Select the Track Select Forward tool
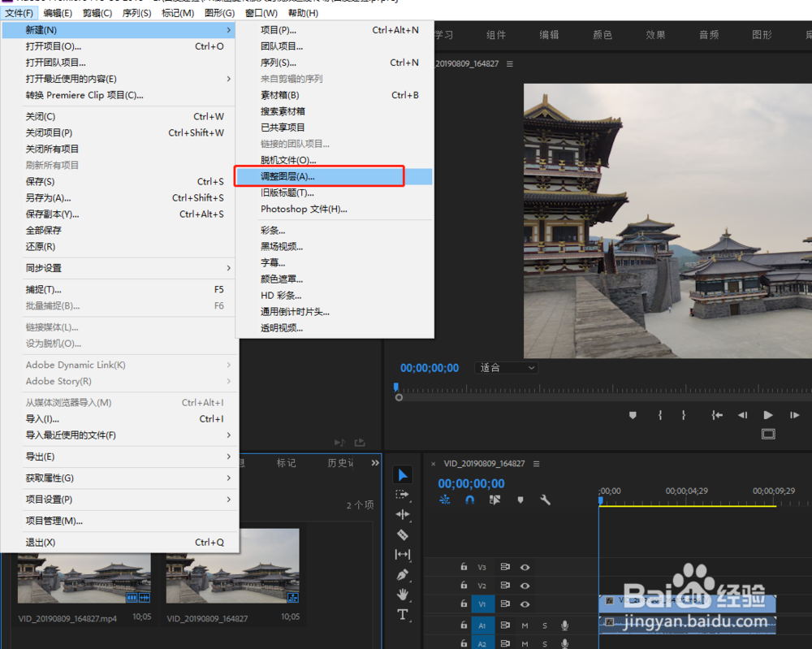The height and width of the screenshot is (649, 812). click(x=403, y=495)
